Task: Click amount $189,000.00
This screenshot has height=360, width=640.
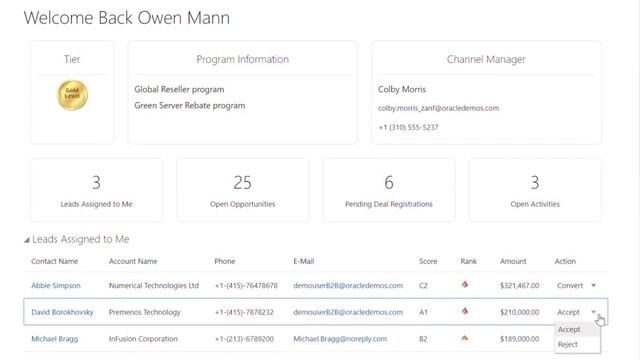Action: [520, 339]
